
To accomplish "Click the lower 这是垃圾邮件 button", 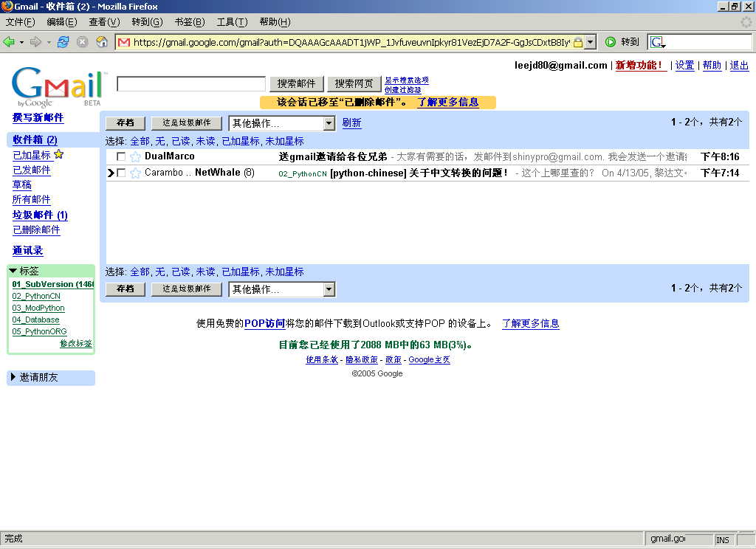I will click(187, 289).
